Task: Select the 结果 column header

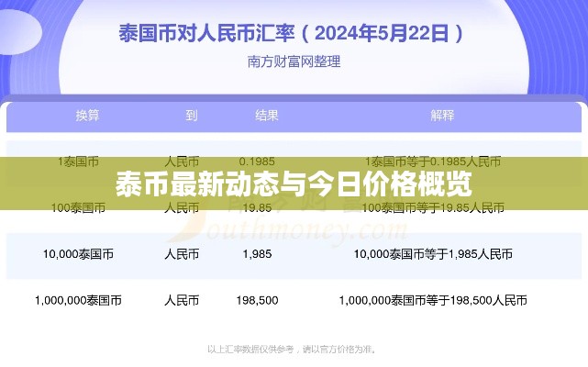Action: [x=267, y=116]
